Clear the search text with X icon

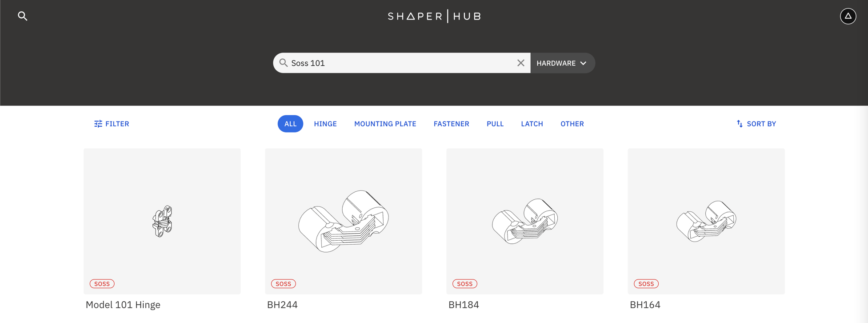pos(520,63)
